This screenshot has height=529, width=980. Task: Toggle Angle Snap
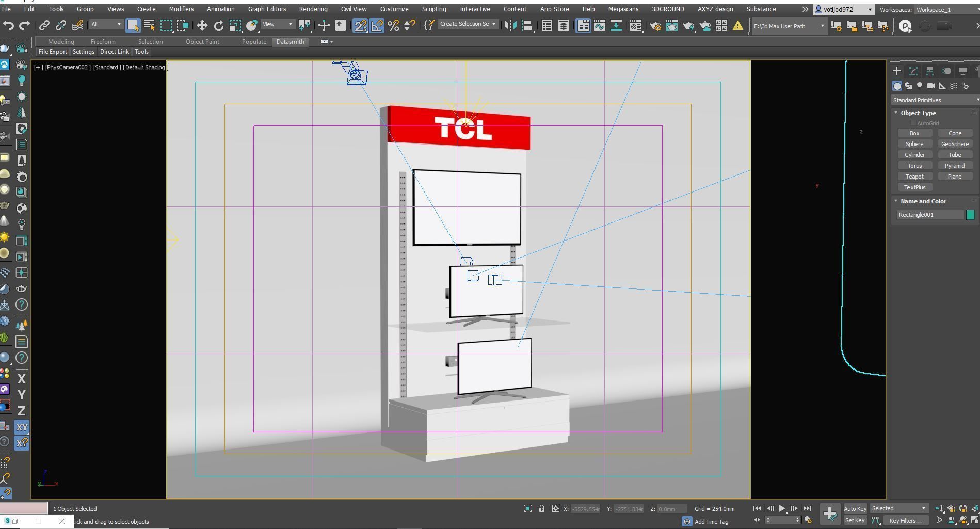tap(377, 25)
